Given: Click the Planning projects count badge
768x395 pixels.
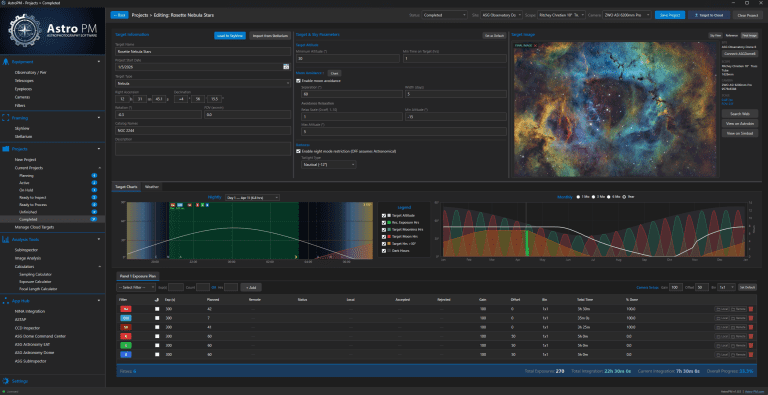Looking at the screenshot, I should coord(95,175).
